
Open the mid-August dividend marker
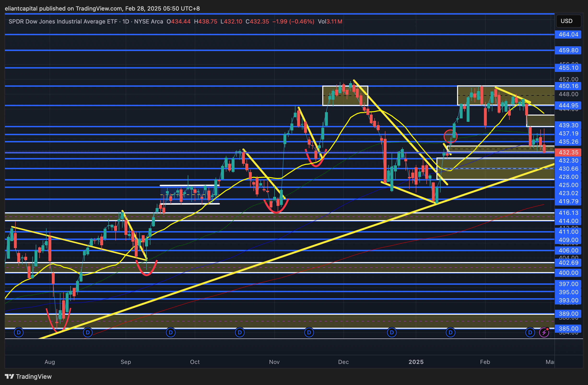(88, 332)
